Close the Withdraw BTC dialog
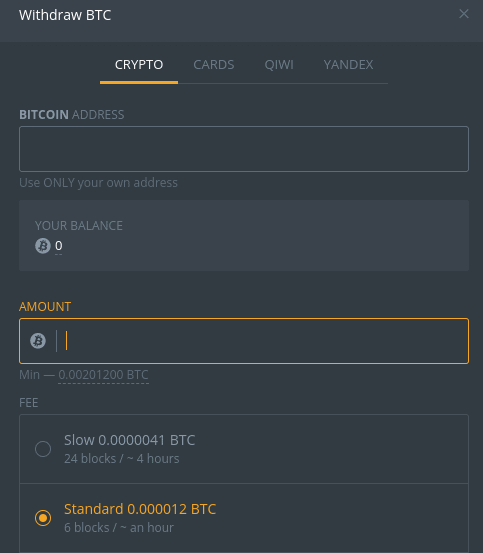Screen dimensions: 483x553 464,14
